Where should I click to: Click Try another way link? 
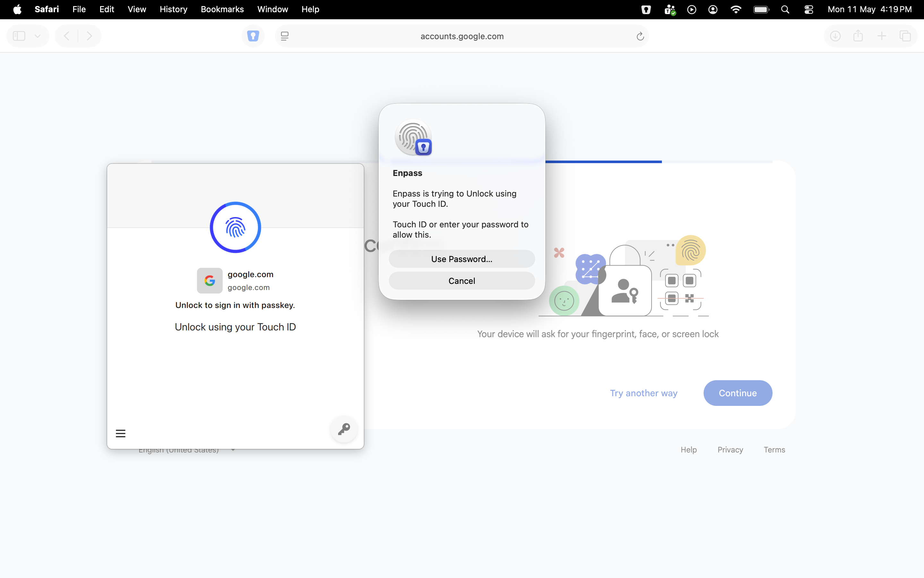(x=644, y=393)
